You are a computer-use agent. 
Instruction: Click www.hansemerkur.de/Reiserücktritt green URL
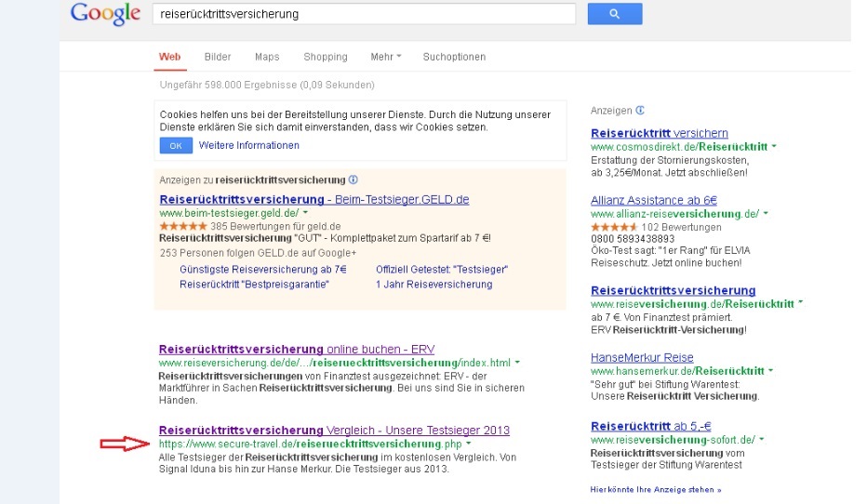click(x=677, y=371)
